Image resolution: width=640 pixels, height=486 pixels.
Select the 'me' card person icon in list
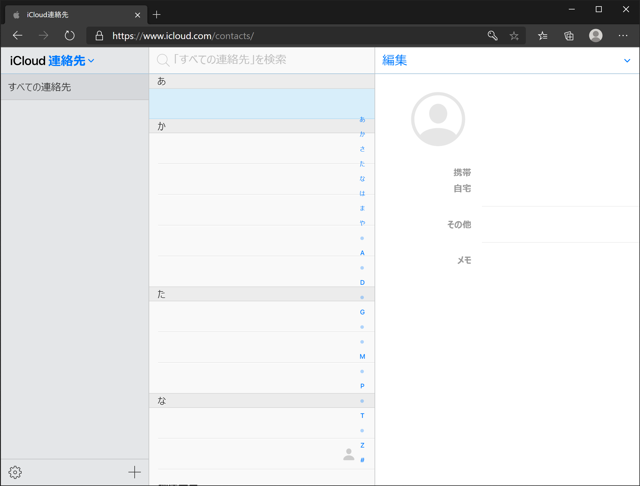tap(349, 454)
